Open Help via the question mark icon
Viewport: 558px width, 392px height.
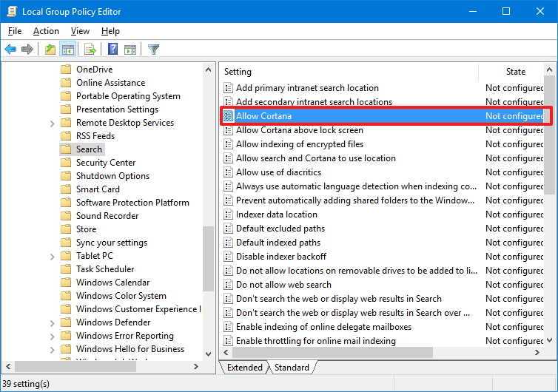[112, 50]
